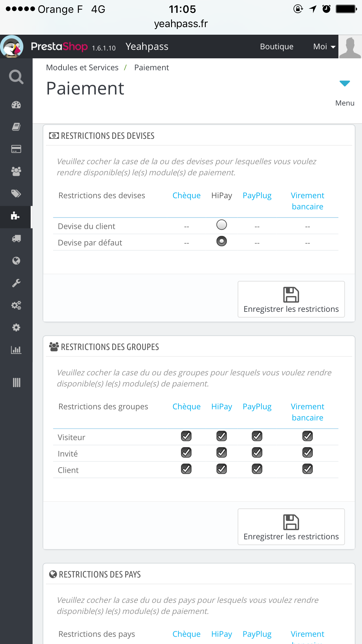Open the wrench preferences icon

tap(16, 283)
